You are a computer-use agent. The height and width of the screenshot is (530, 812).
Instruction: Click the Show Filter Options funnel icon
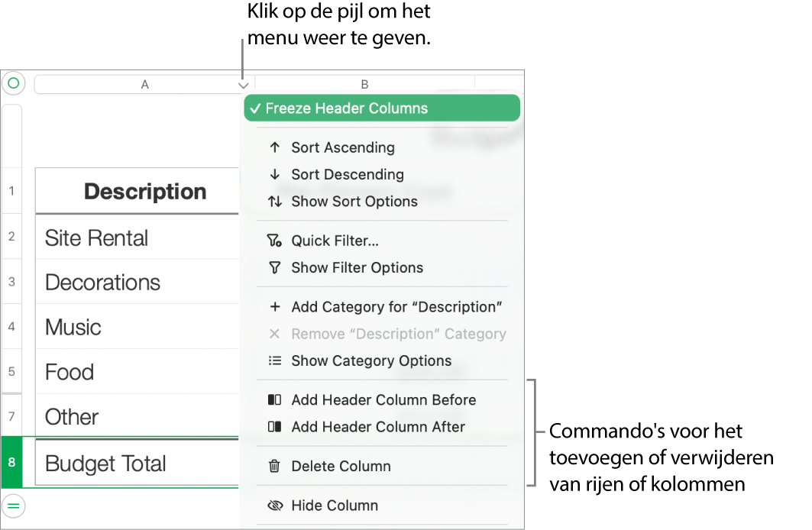click(275, 268)
